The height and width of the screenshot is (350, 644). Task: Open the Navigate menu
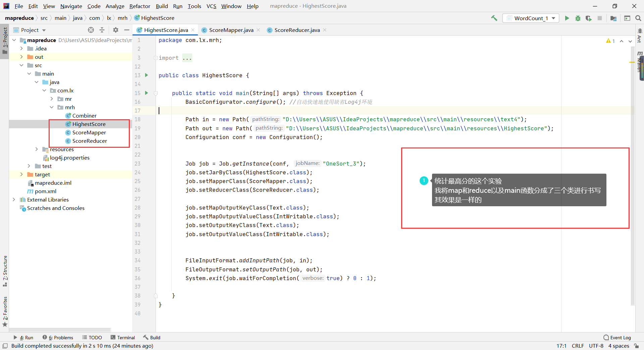71,6
